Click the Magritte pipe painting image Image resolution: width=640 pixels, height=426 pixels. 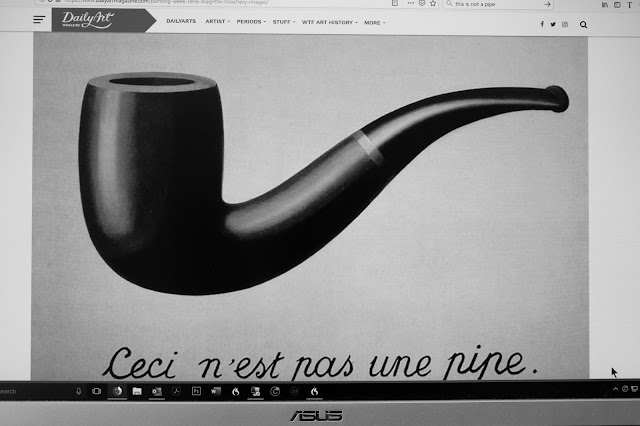[x=310, y=207]
